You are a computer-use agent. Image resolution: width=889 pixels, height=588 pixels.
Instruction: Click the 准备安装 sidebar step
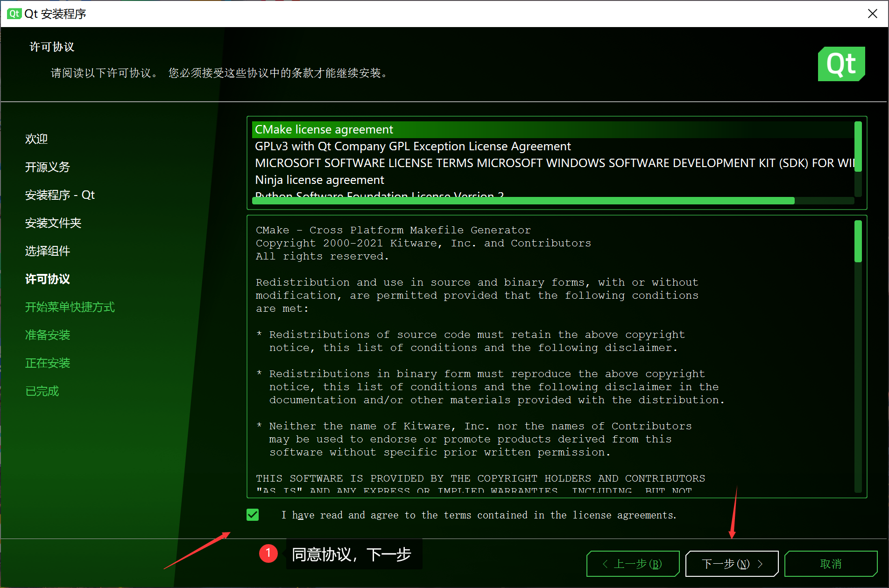(48, 335)
